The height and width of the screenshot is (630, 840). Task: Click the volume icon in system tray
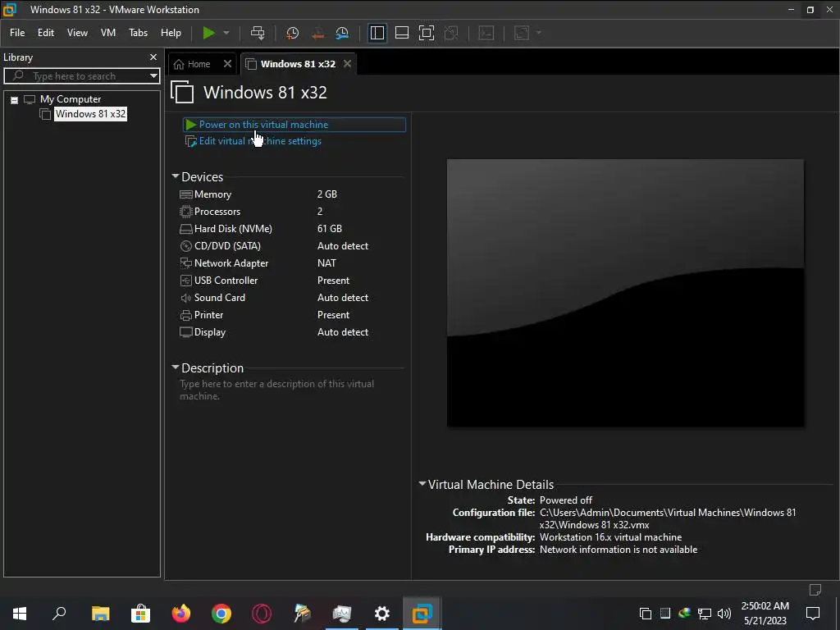(x=724, y=614)
